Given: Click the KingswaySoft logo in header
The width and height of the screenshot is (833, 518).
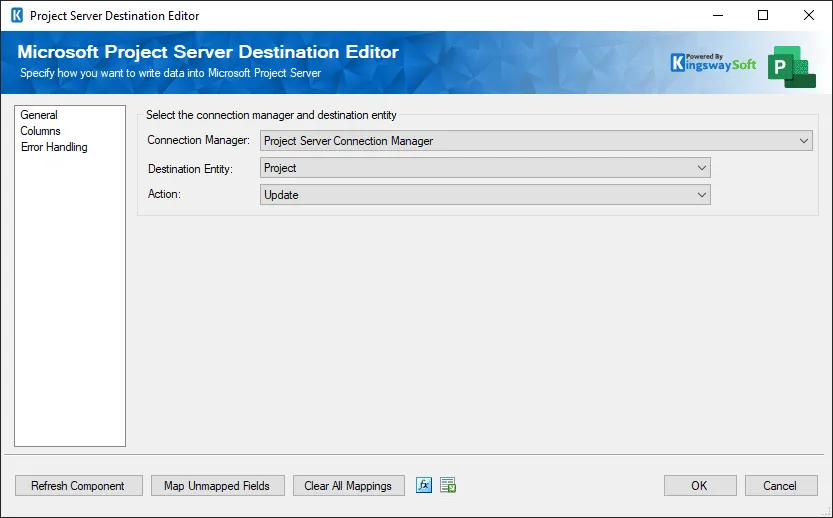Looking at the screenshot, I should pos(713,63).
